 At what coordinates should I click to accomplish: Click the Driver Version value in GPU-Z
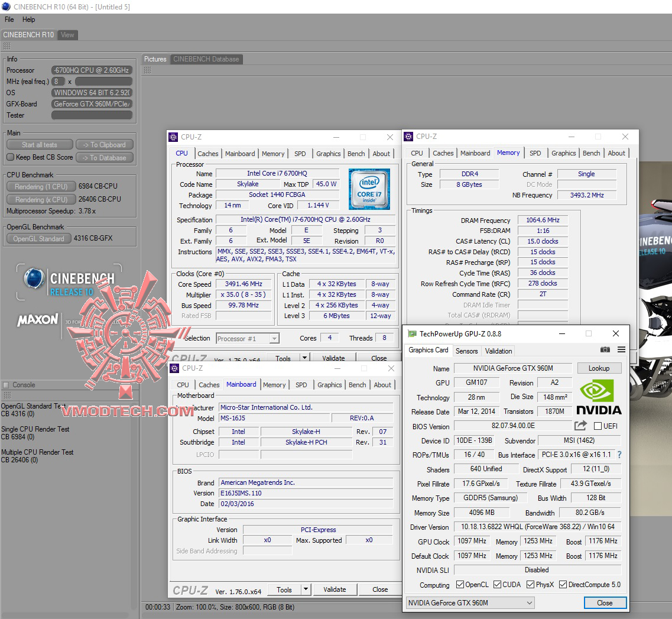click(537, 526)
